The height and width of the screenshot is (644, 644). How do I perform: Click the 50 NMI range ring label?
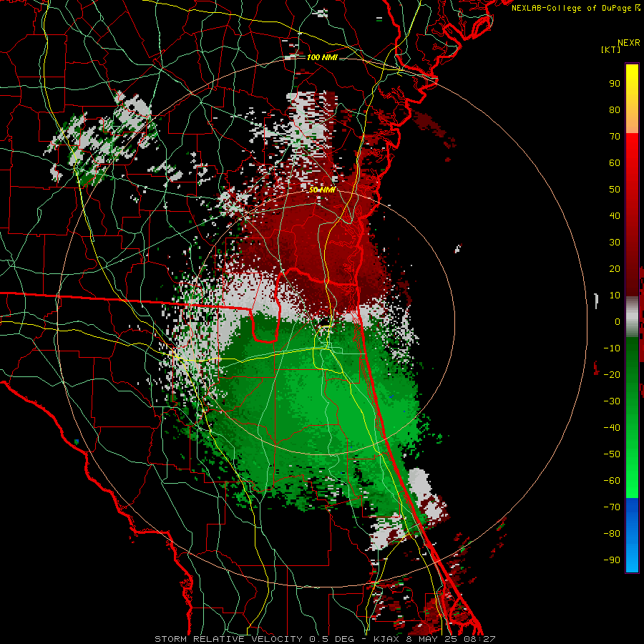point(322,190)
